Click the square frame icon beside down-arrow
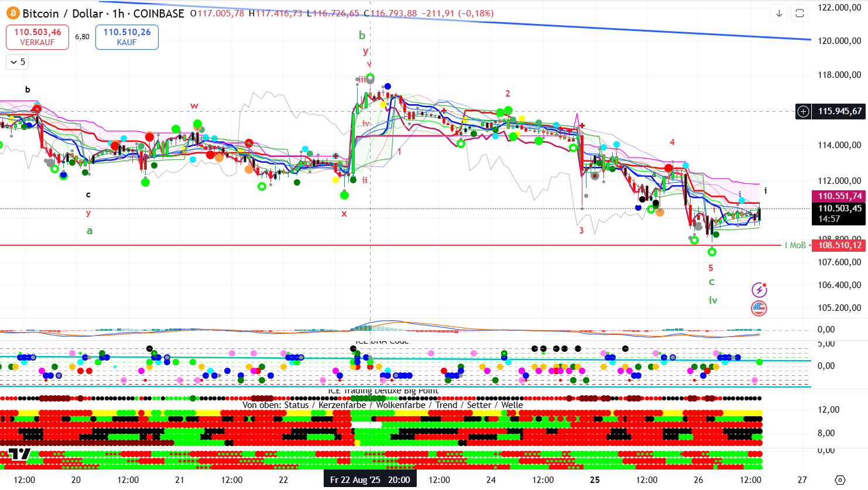Viewport: 868px width, 490px height. tap(800, 13)
